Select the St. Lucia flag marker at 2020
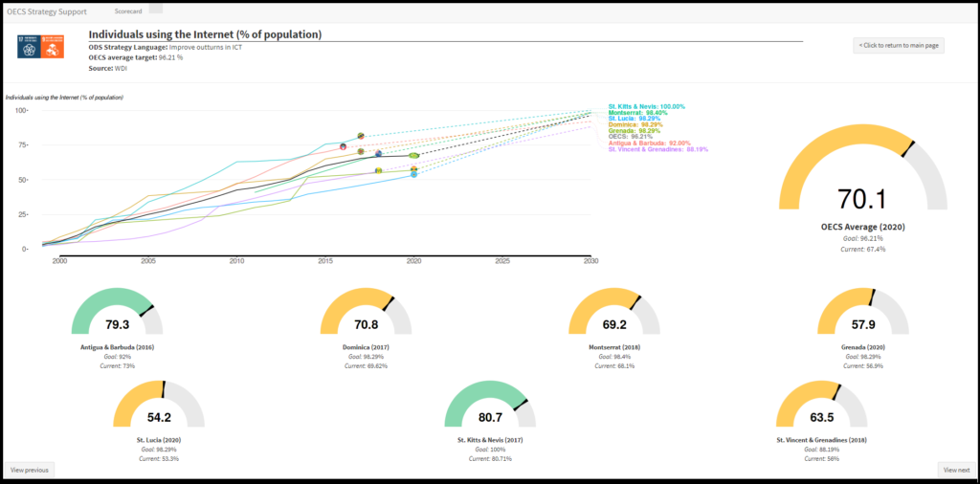The width and height of the screenshot is (980, 484). [x=413, y=175]
